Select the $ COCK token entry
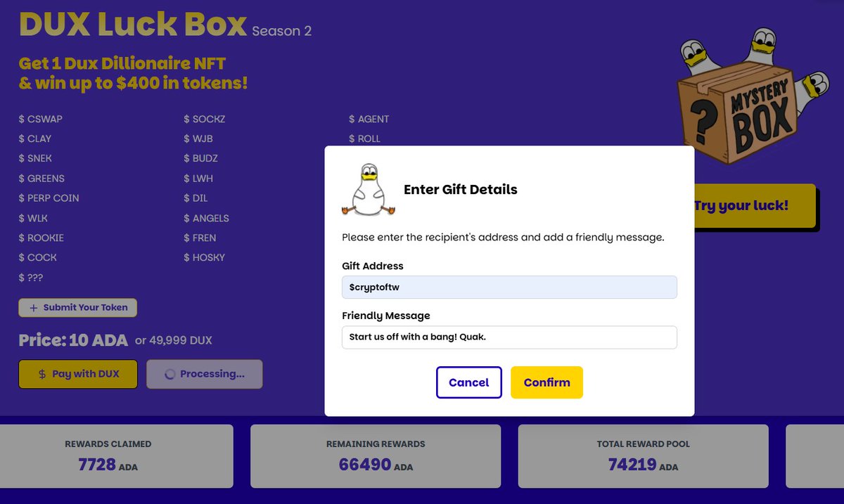This screenshot has width=844, height=504. coord(38,257)
